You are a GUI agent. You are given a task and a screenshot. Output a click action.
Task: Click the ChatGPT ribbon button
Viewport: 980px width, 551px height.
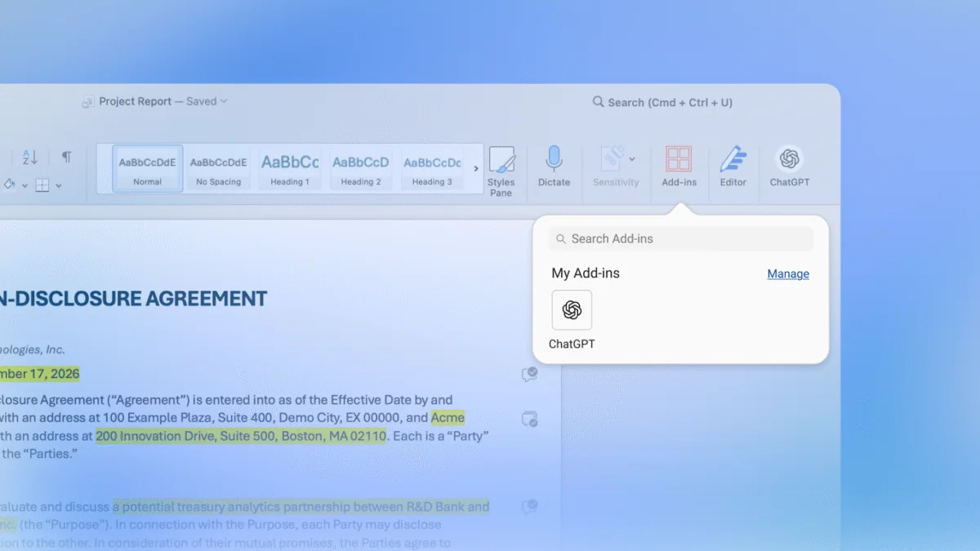point(790,167)
